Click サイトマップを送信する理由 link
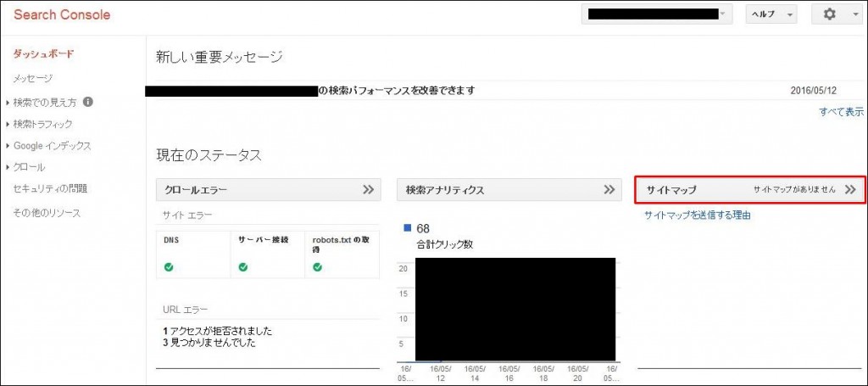 pyautogui.click(x=697, y=215)
